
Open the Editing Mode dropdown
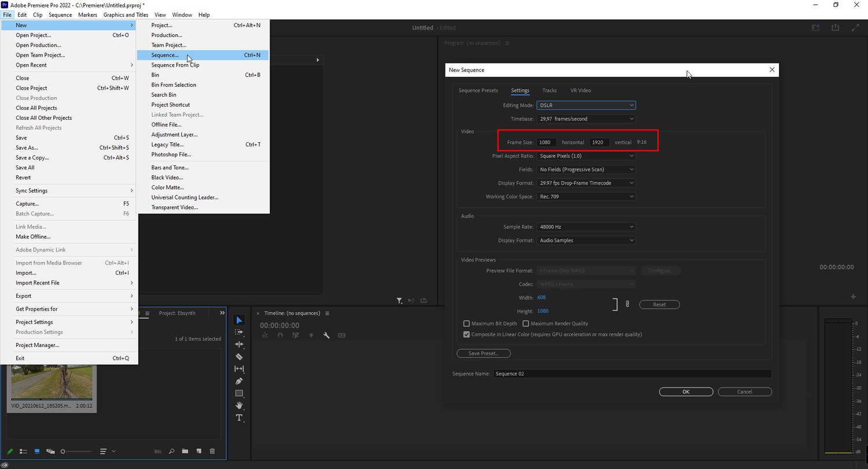(586, 105)
